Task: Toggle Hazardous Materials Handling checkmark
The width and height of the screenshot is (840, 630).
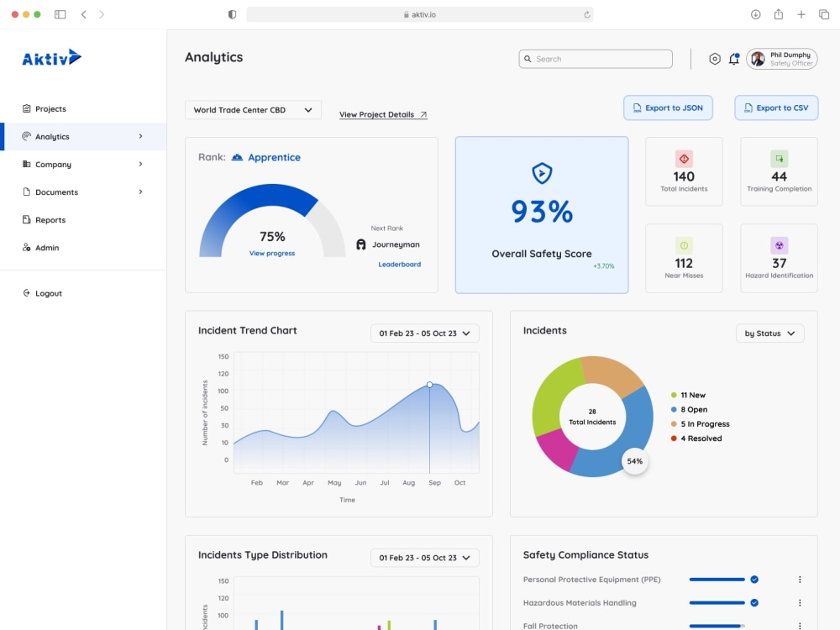Action: tap(754, 602)
